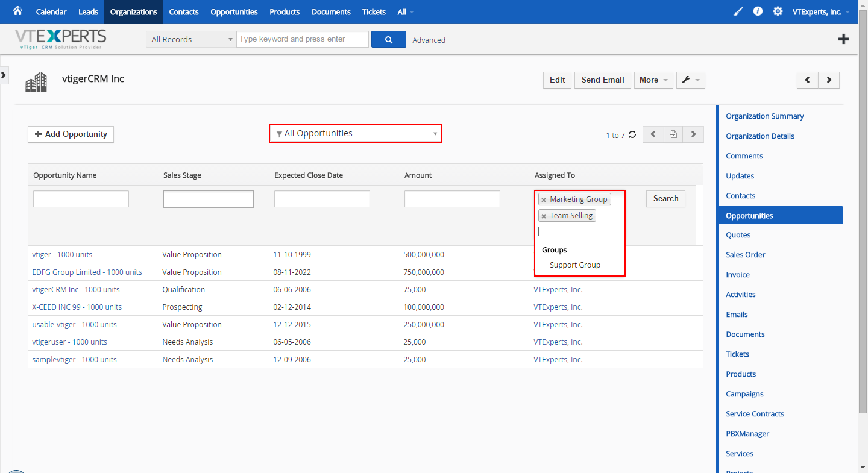Go to the Home icon

(17, 11)
